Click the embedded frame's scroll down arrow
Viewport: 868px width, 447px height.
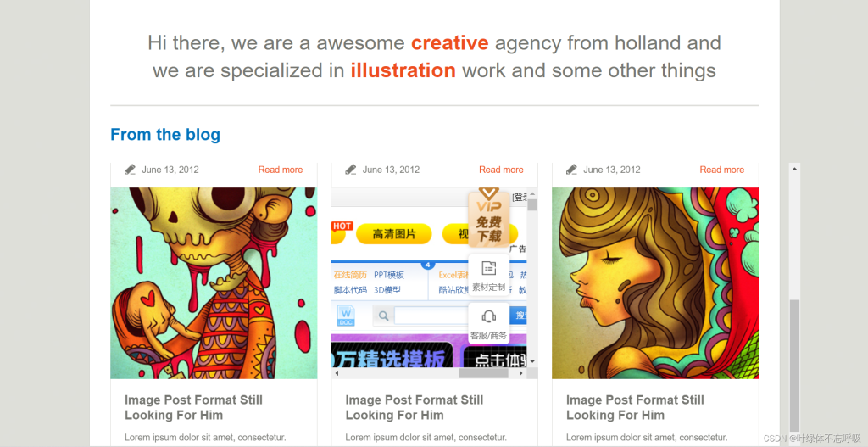pyautogui.click(x=532, y=361)
